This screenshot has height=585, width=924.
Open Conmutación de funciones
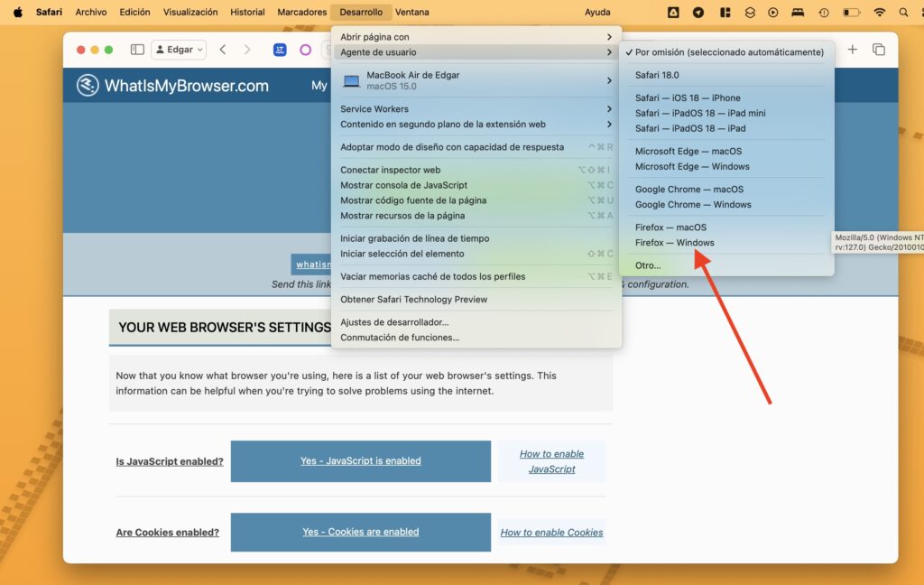coord(476,338)
